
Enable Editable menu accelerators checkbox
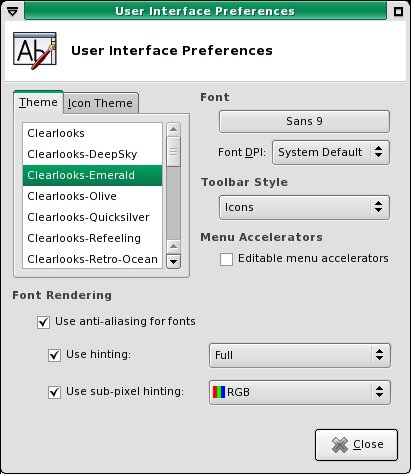[x=226, y=259]
